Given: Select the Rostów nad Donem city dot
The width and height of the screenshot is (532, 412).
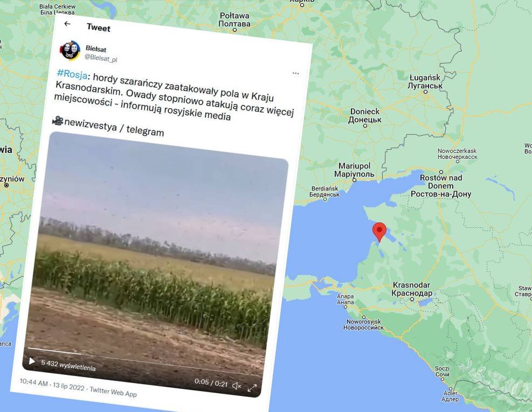Looking at the screenshot, I should [x=441, y=172].
